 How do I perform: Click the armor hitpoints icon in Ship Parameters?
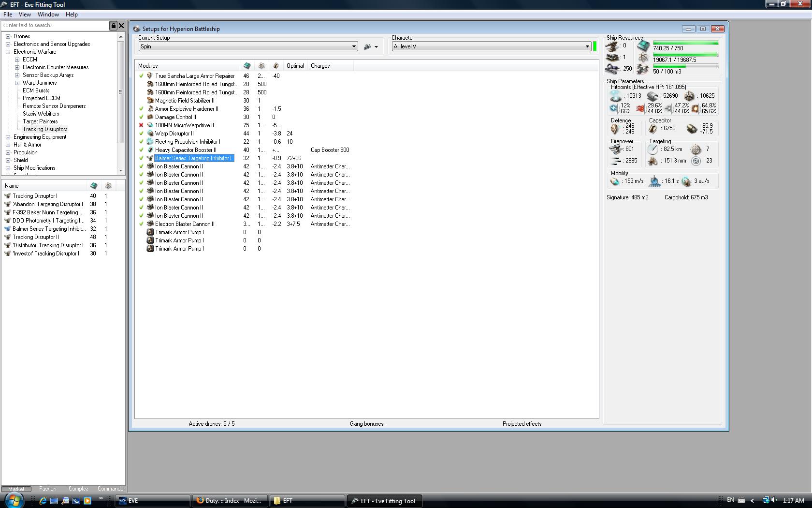(x=652, y=96)
